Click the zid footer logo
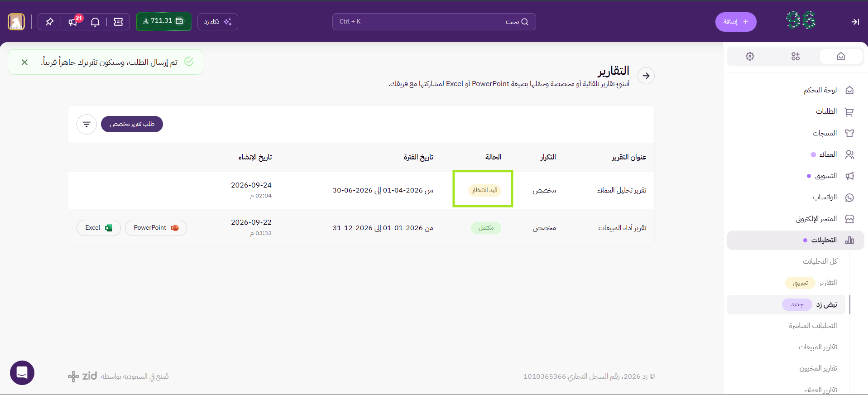This screenshot has height=395, width=868. 82,376
